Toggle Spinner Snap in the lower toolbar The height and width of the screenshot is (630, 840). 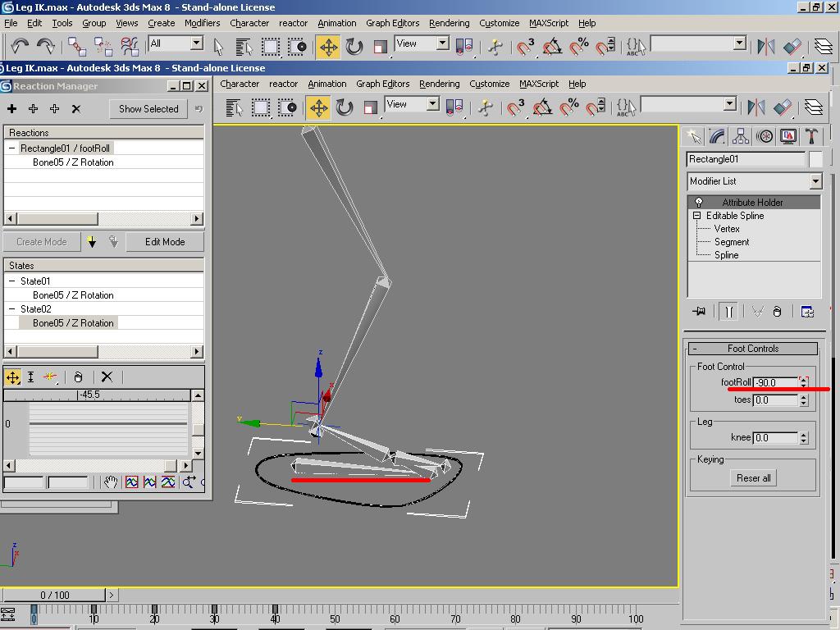(x=596, y=107)
